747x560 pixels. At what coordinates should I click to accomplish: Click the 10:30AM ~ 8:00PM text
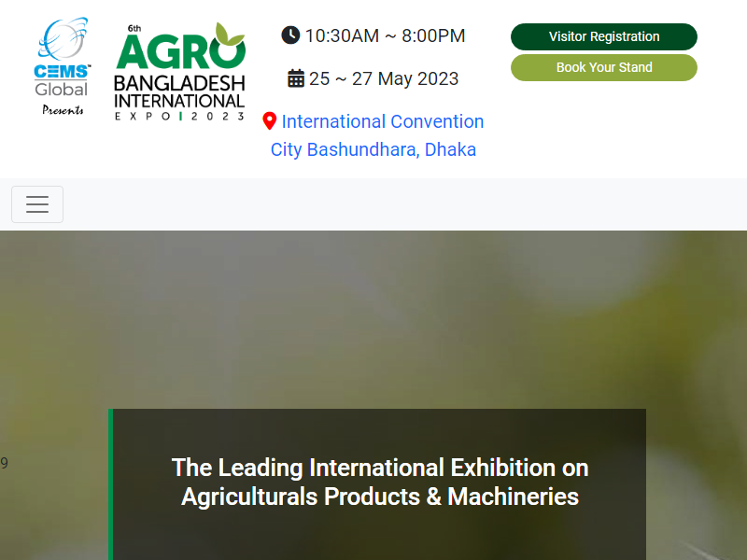[385, 35]
